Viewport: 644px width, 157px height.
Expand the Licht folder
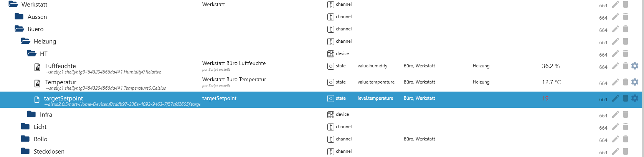click(25, 127)
